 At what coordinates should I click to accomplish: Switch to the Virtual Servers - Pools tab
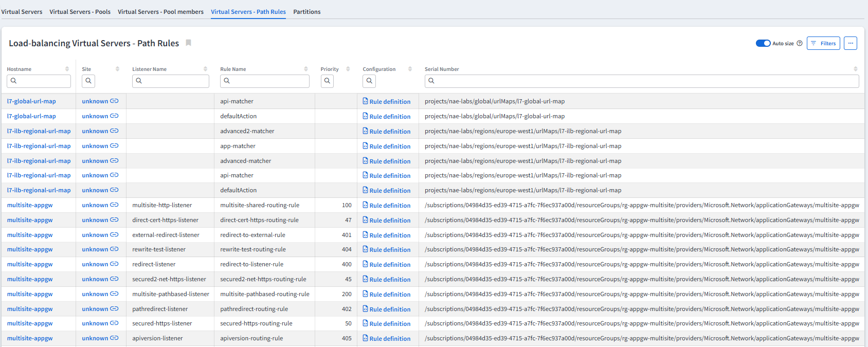point(80,12)
